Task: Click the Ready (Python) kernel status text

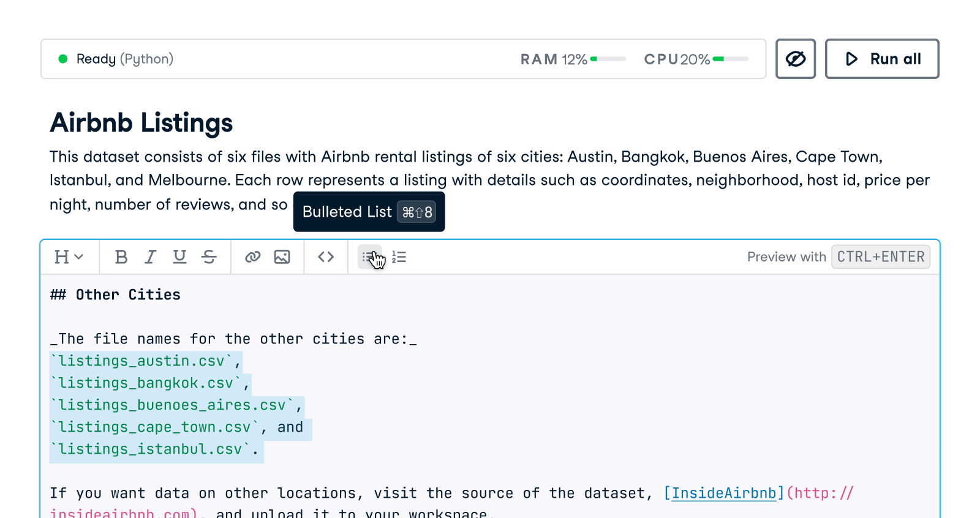Action: coord(125,59)
